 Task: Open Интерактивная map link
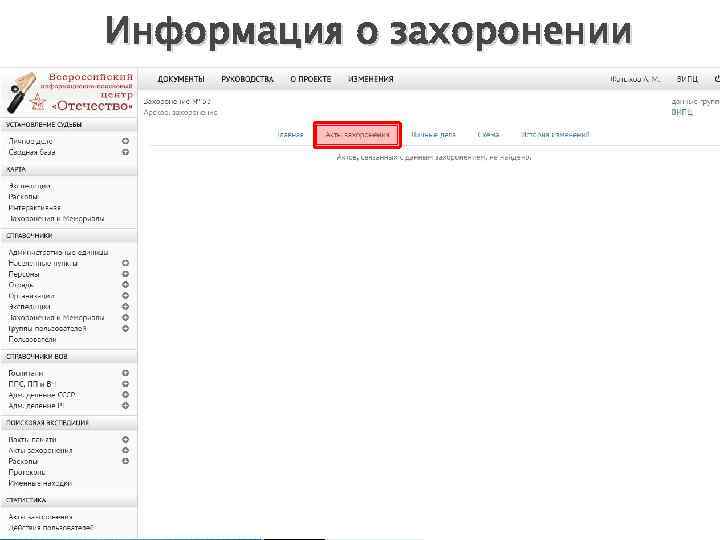[x=34, y=208]
